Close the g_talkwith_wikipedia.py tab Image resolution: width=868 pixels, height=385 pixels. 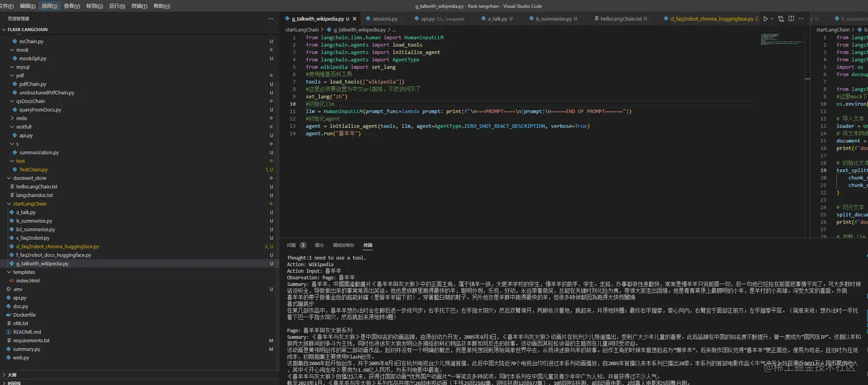coord(355,18)
